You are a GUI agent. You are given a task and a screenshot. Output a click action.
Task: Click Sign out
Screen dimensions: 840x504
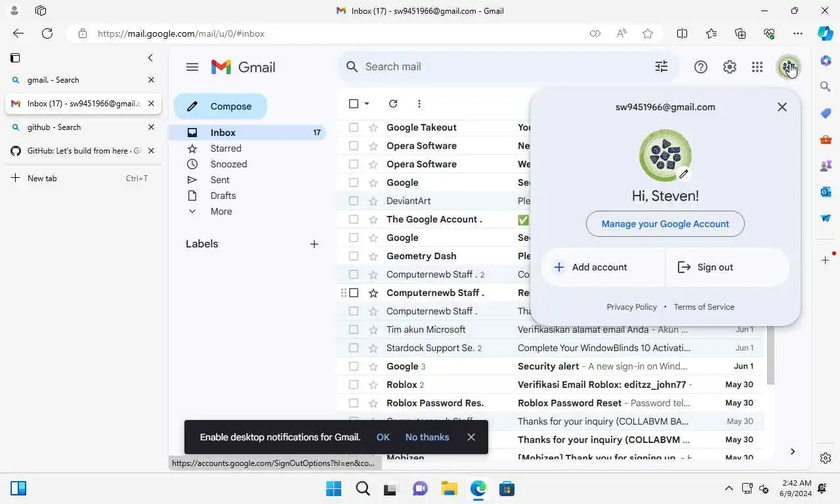728,267
